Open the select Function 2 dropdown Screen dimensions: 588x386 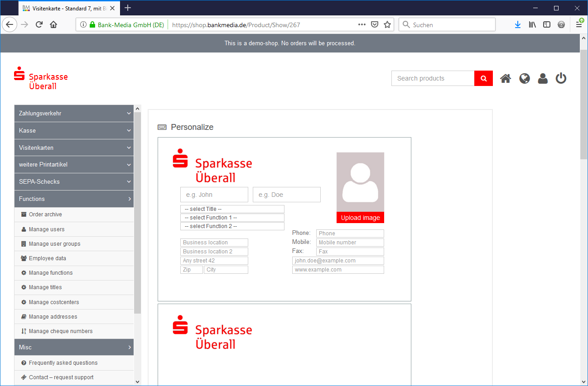point(232,226)
